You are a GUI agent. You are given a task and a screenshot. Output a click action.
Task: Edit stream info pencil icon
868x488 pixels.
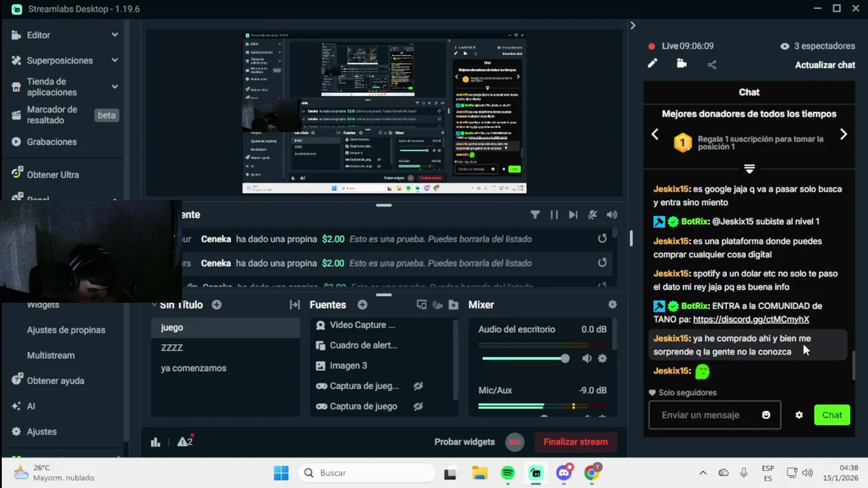point(652,64)
